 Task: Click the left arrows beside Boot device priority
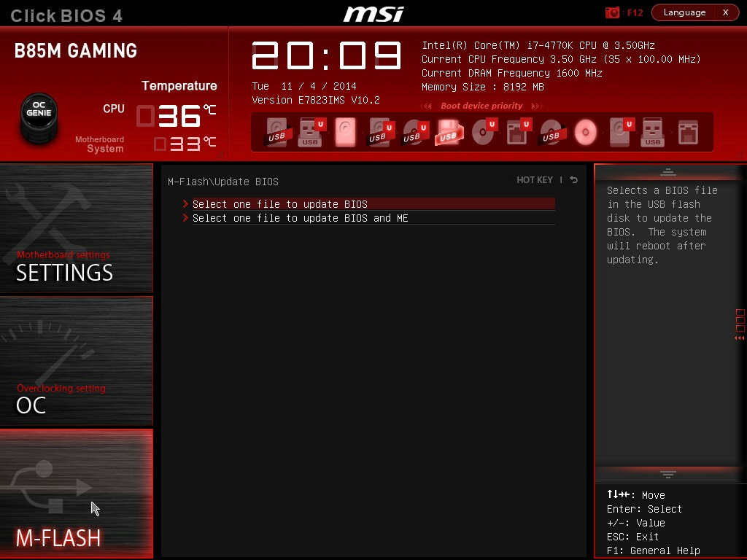pos(426,106)
